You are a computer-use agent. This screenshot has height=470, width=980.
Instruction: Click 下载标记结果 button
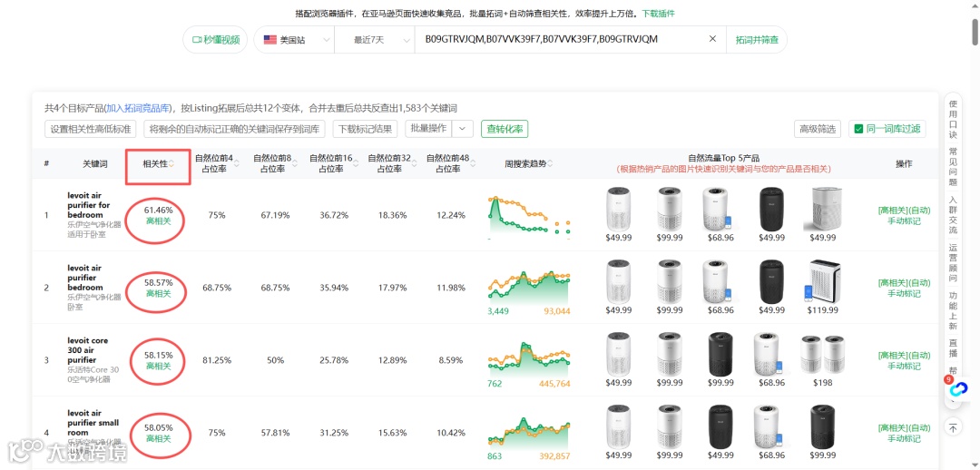[x=365, y=130]
